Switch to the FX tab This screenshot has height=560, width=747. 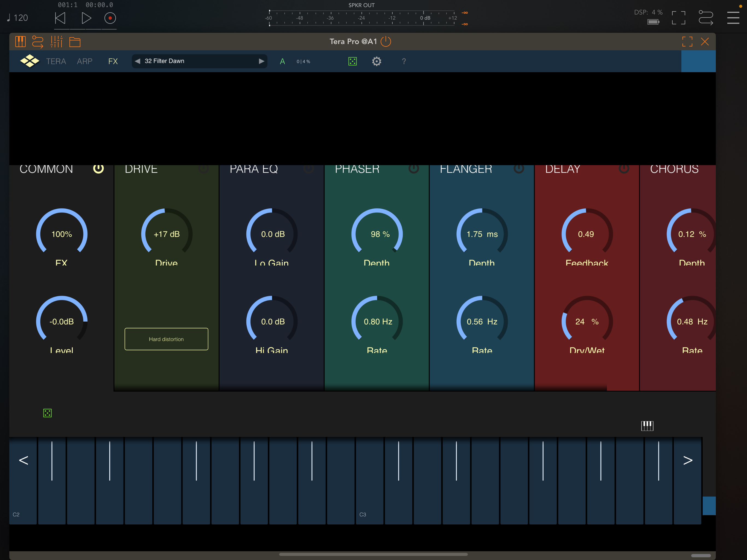pyautogui.click(x=113, y=61)
